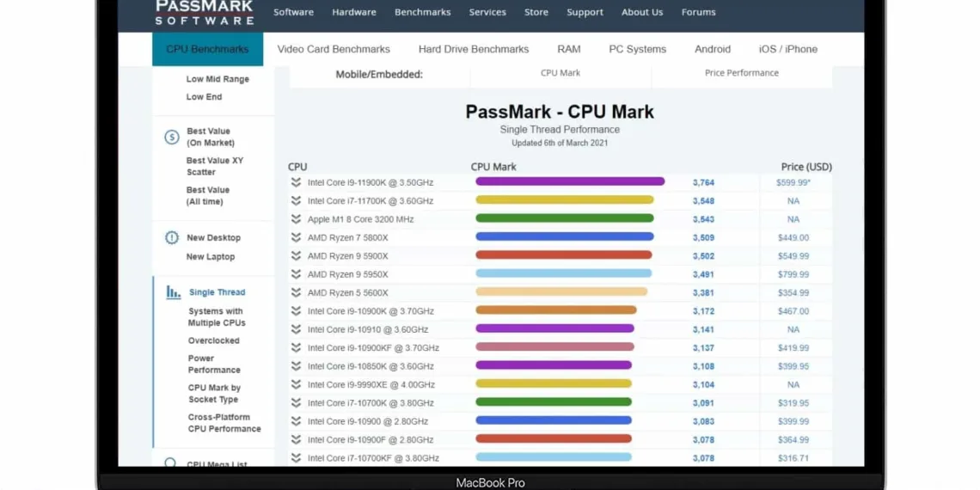
Task: Expand the Intel Core i9-10900K row chevron
Action: [x=296, y=310]
